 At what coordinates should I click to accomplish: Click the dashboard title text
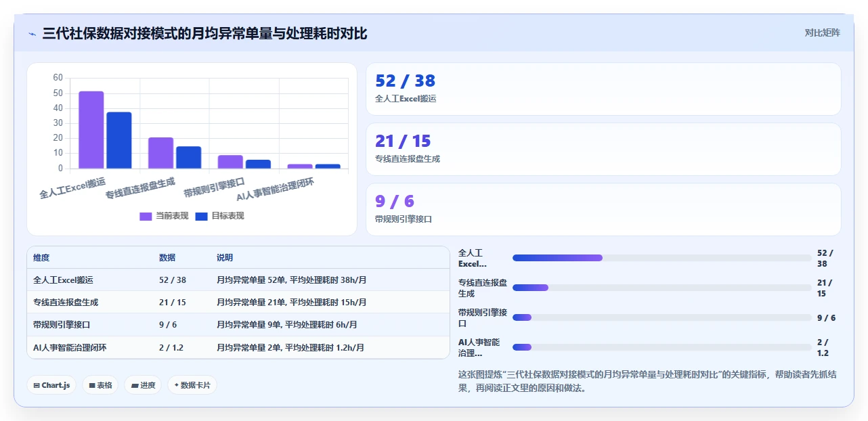tap(204, 33)
